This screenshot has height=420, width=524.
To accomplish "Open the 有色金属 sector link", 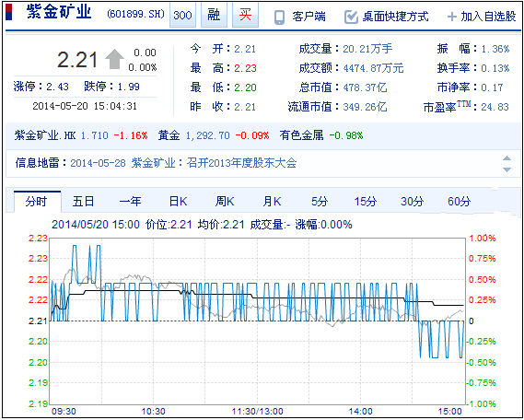I will click(301, 135).
